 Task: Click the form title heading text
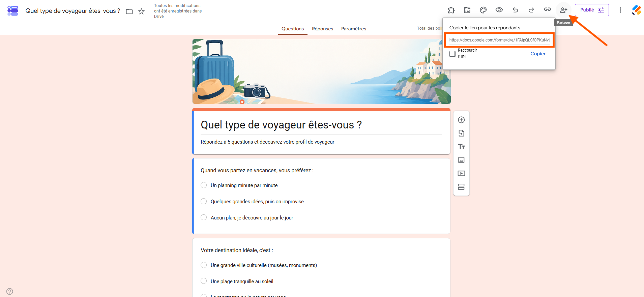tap(281, 125)
